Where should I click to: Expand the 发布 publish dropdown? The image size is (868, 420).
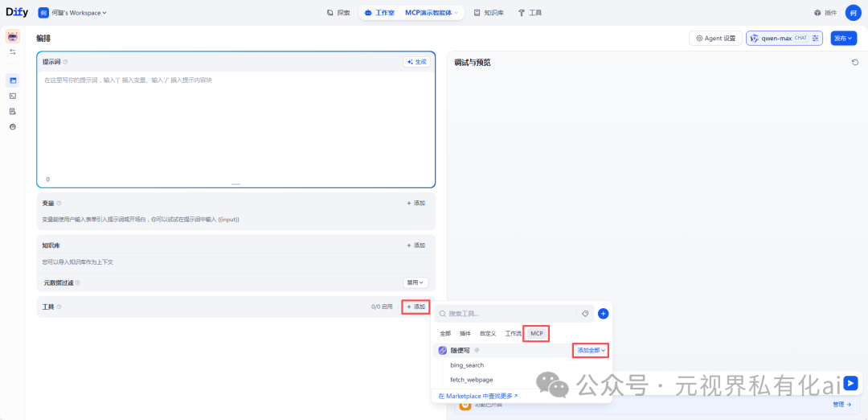[844, 39]
